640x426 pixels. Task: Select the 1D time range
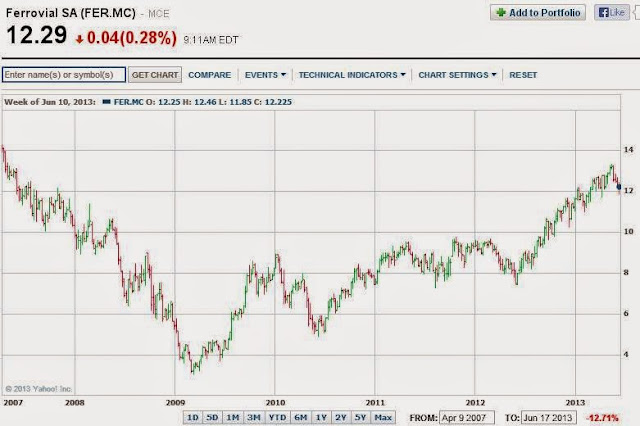[192, 417]
